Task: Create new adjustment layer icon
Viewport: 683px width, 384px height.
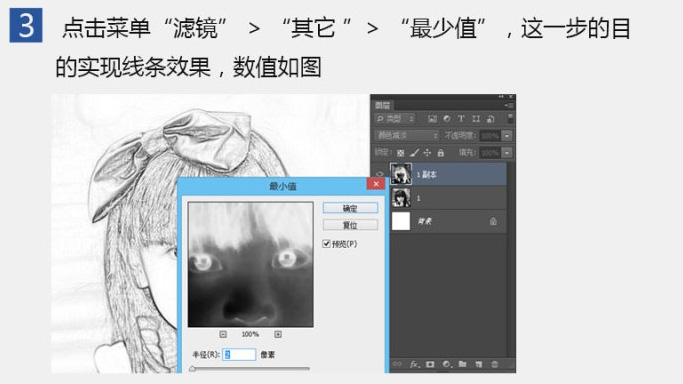Action: pos(446,364)
